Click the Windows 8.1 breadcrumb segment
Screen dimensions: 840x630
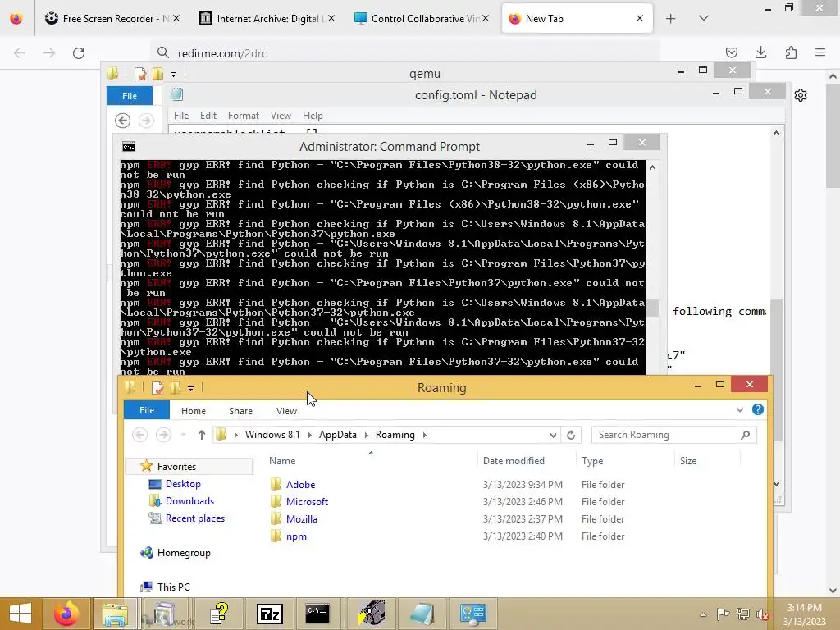pos(272,435)
